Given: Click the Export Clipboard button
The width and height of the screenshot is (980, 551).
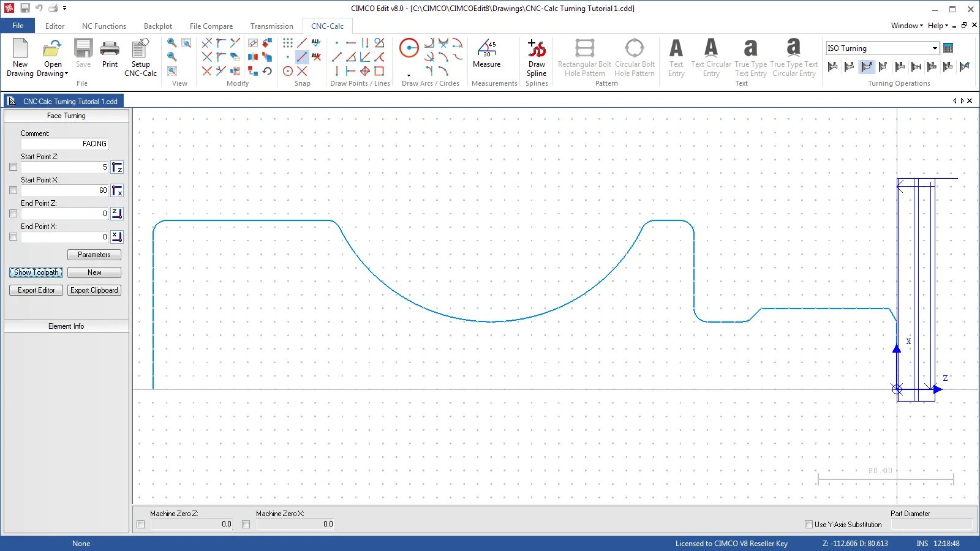Looking at the screenshot, I should coord(94,290).
